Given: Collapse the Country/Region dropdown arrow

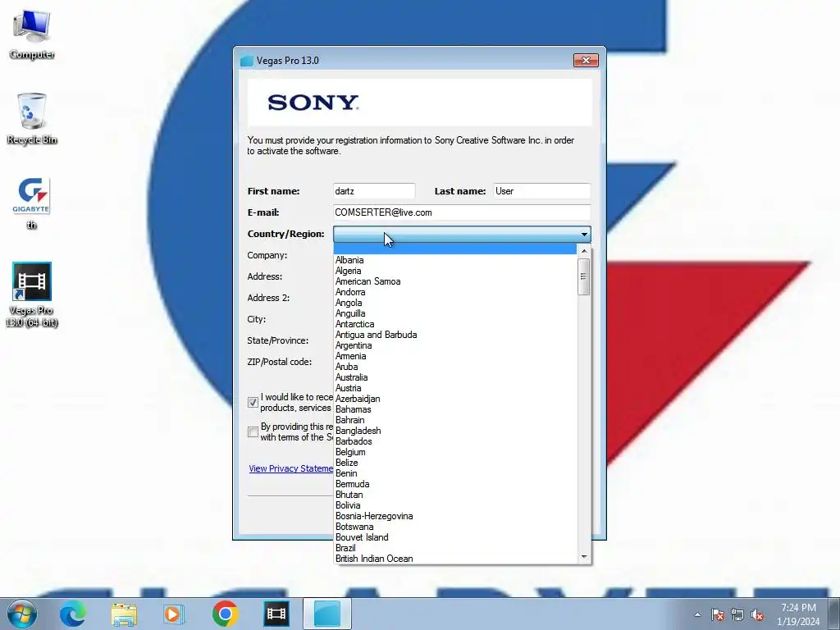Looking at the screenshot, I should click(x=584, y=234).
